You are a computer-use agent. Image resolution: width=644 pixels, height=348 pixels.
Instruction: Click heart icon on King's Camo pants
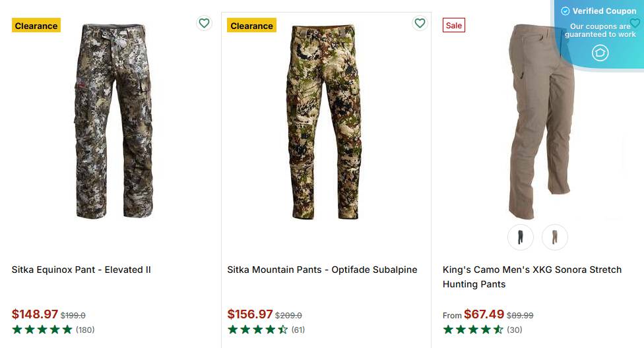[635, 23]
